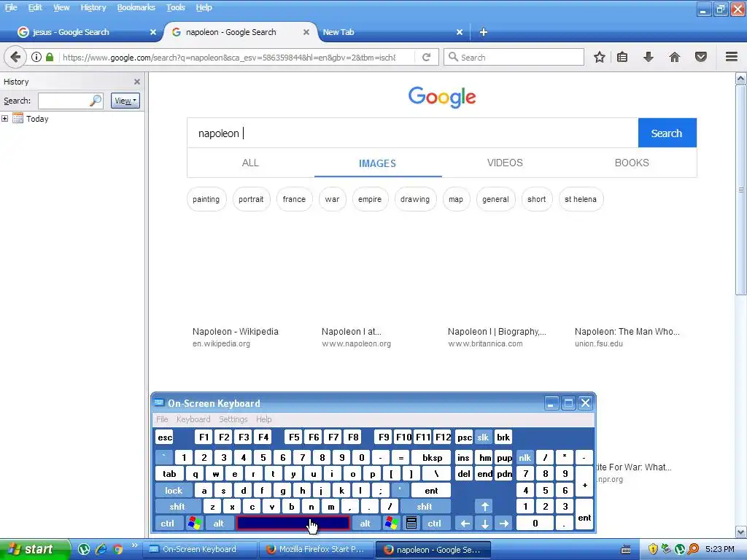
Task: Click the Chrome quick launch icon
Action: click(x=117, y=549)
